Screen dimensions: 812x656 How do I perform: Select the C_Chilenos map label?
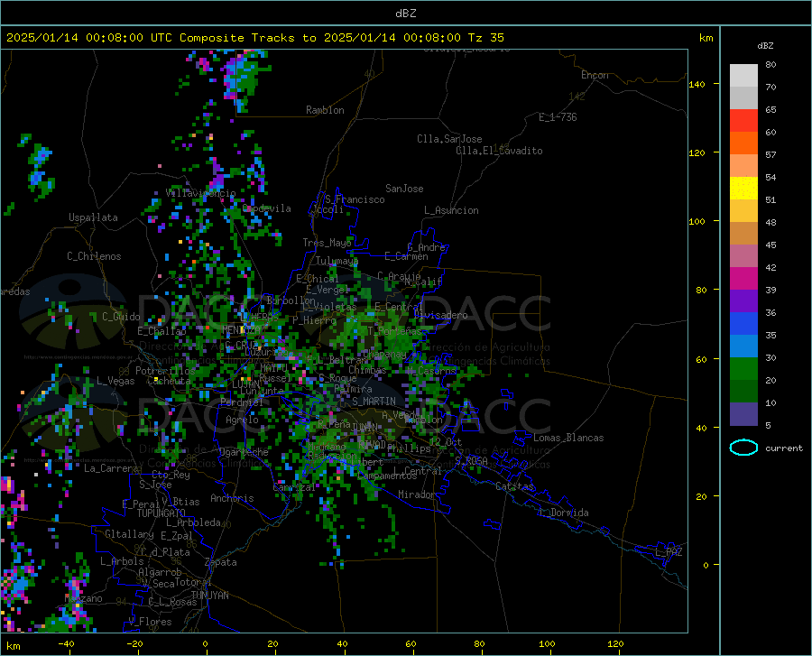coord(94,256)
